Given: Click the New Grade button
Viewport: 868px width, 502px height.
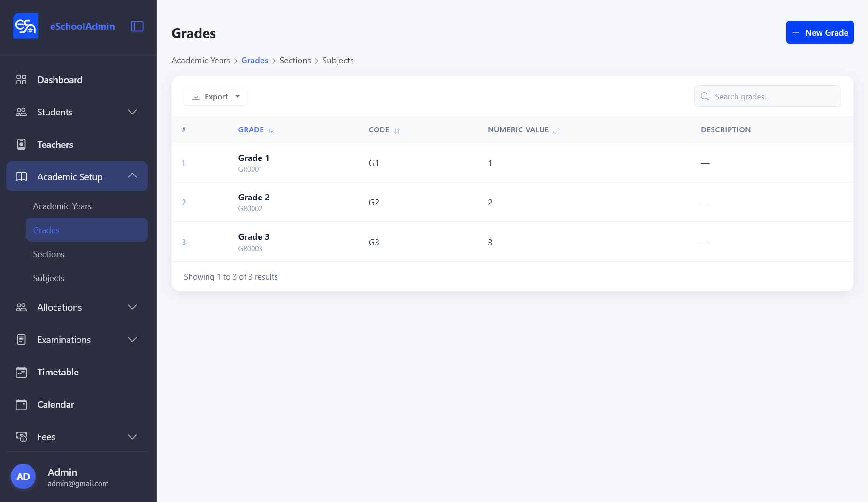Looking at the screenshot, I should click(x=820, y=32).
